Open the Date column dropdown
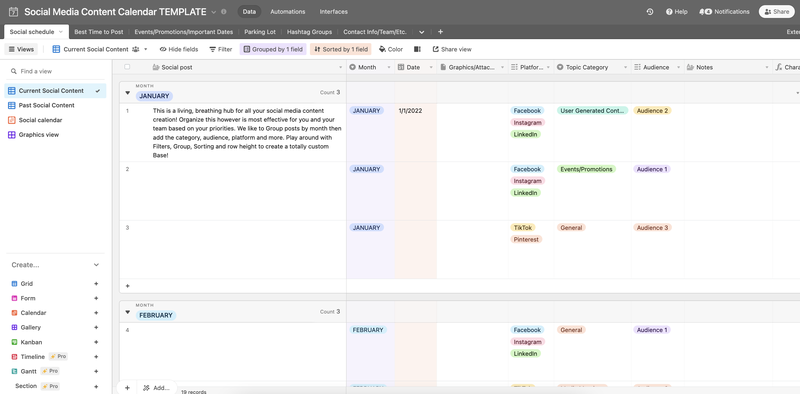800x394 pixels. (431, 67)
